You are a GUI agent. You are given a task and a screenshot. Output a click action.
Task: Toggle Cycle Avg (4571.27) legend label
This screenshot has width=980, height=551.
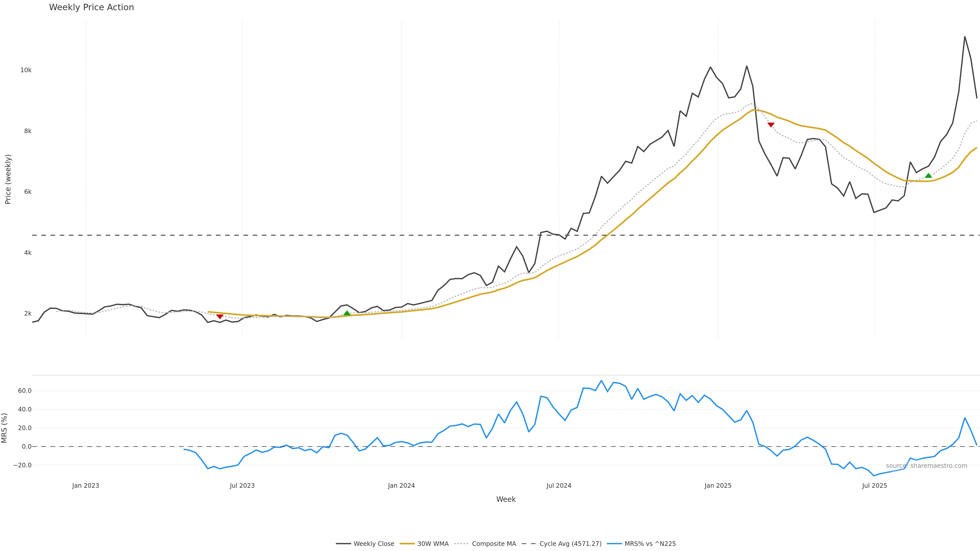(x=570, y=544)
